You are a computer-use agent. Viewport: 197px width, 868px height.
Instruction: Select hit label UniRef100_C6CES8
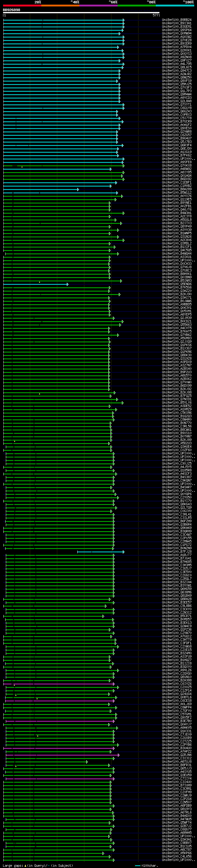[x=177, y=700]
